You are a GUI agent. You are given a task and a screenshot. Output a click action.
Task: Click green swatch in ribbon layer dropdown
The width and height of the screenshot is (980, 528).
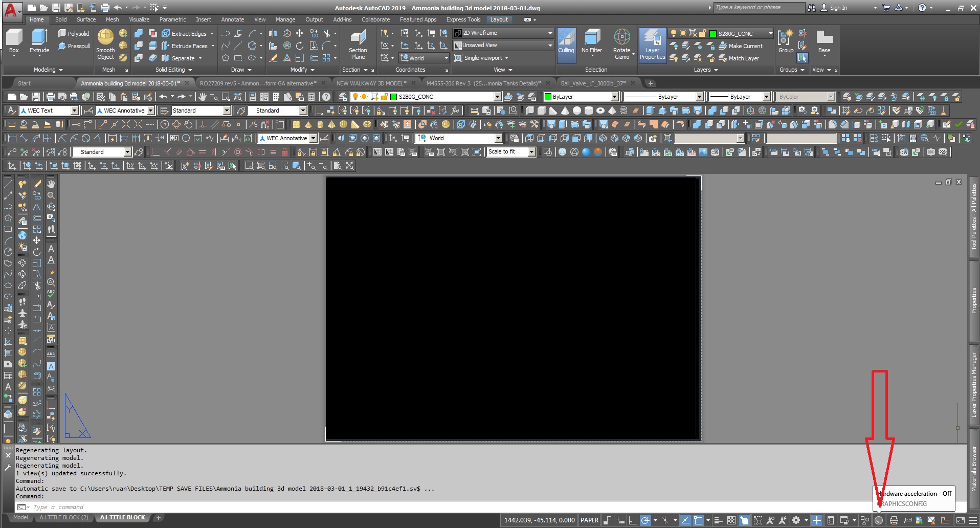coord(712,33)
